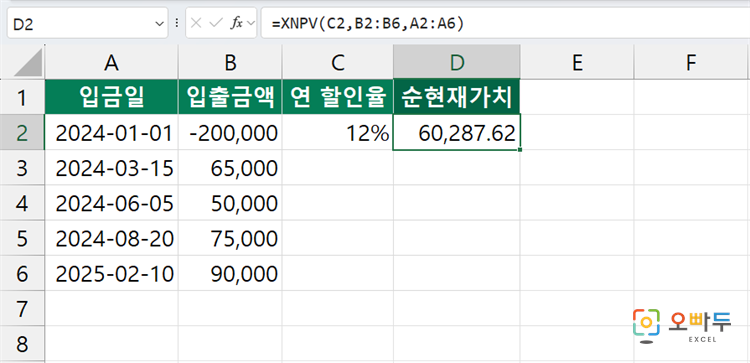Select the cell with date 2024-03-15
Screen dimensions: 750x363
111,168
